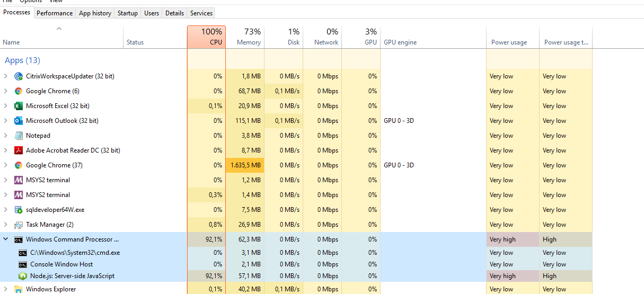This screenshot has width=644, height=294.
Task: Click the Notepad process icon
Action: tap(19, 136)
